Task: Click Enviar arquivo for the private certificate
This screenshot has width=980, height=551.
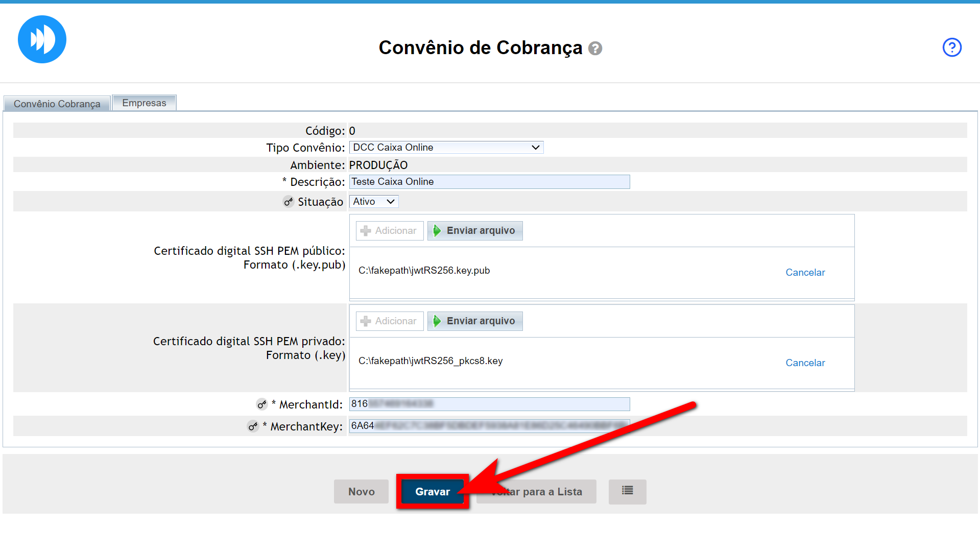Action: (475, 321)
